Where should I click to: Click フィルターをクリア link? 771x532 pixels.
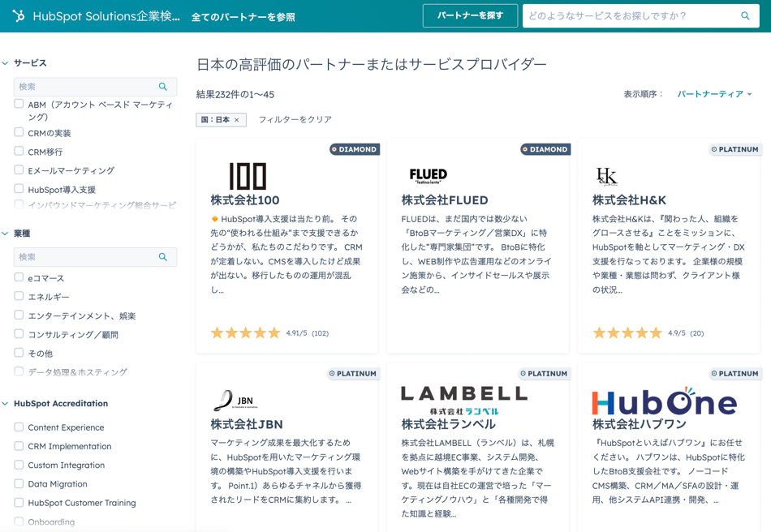click(295, 119)
